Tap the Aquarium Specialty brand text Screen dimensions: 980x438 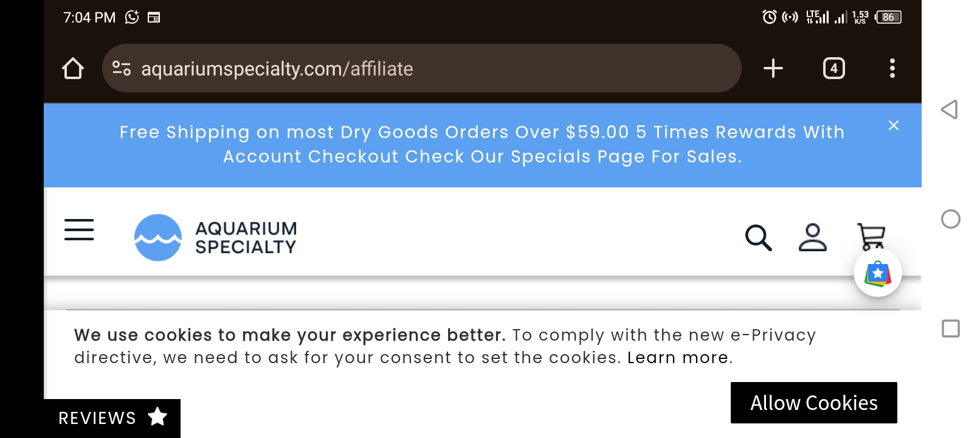pos(246,237)
